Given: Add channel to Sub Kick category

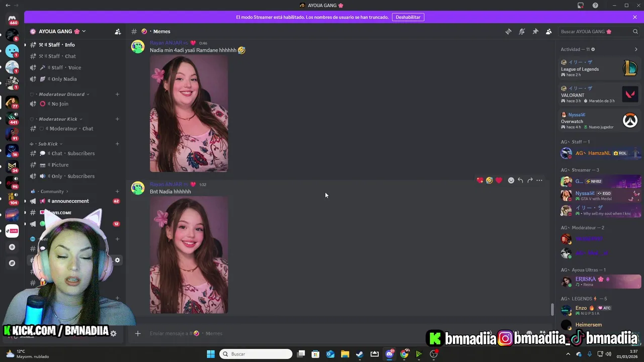Looking at the screenshot, I should pos(117,144).
